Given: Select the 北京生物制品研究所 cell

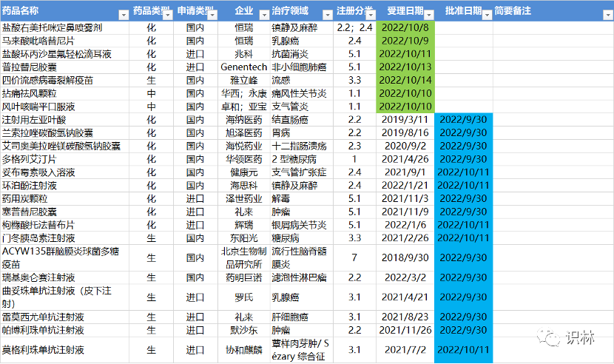Looking at the screenshot, I should 243,257.
